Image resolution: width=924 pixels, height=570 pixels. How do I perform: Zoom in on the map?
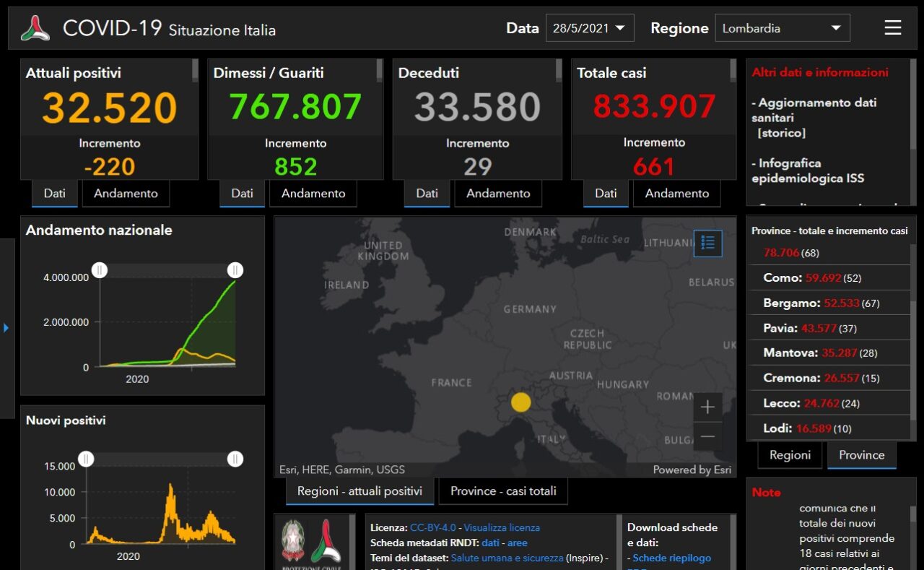pos(707,407)
